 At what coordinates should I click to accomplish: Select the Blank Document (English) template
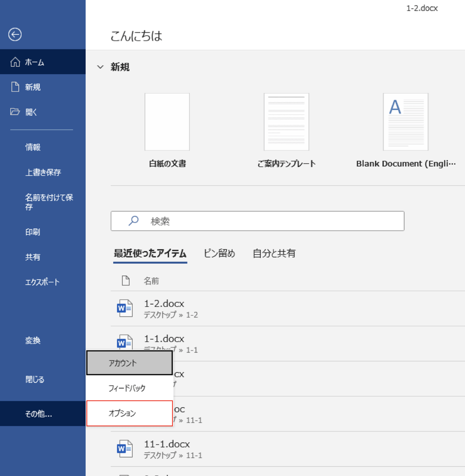406,122
